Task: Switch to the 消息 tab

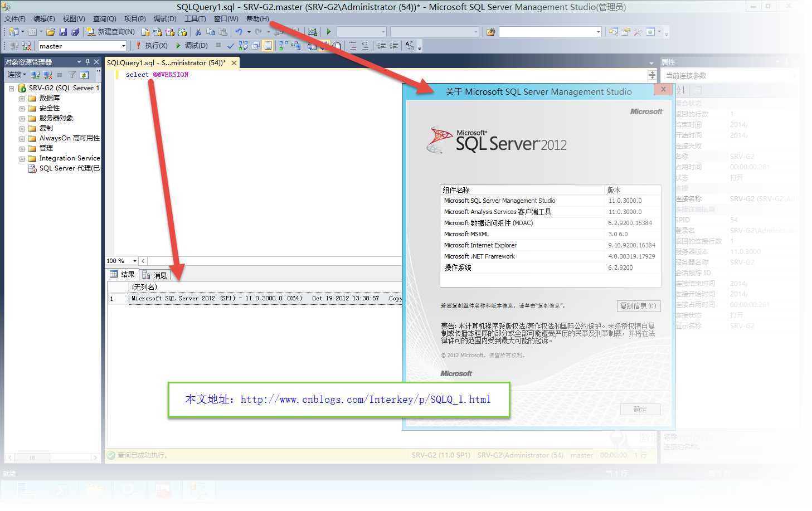Action: [154, 275]
